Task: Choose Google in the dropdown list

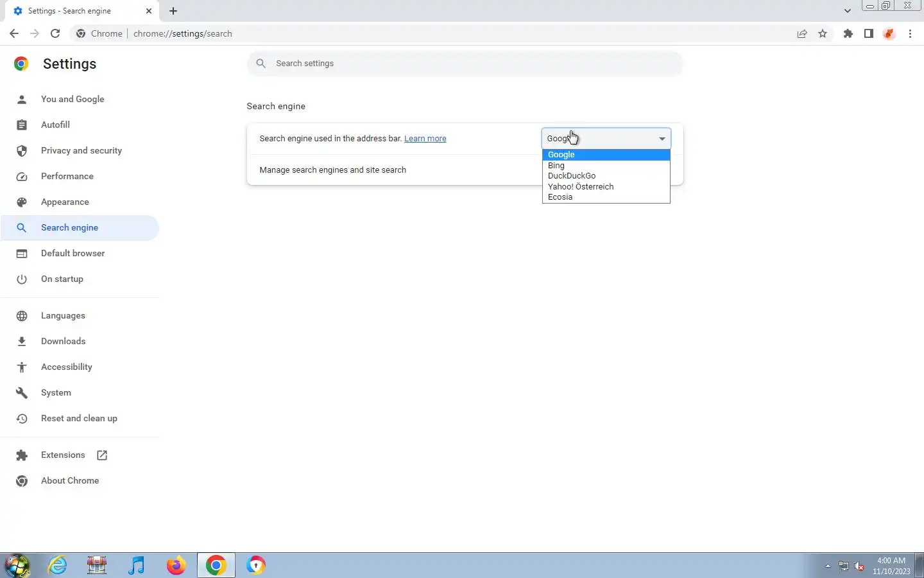Action: 606,155
